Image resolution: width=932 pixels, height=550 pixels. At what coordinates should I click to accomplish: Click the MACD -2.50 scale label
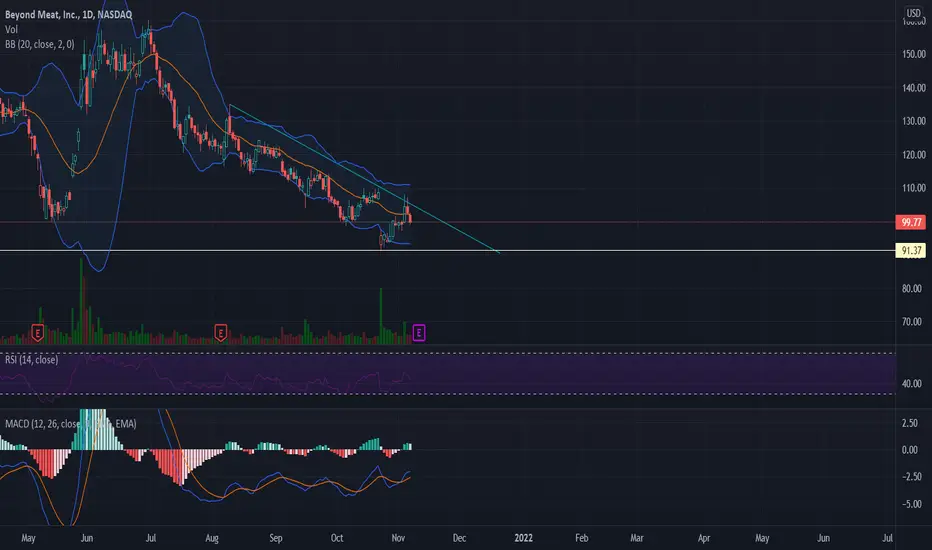[x=912, y=477]
